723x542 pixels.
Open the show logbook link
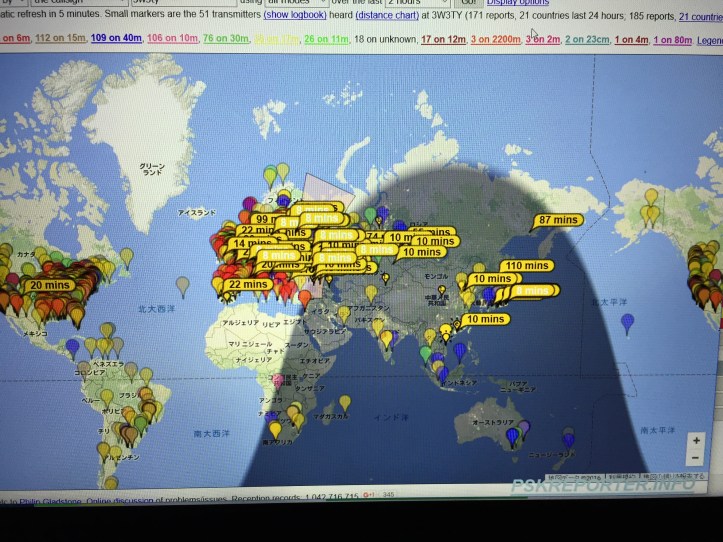click(293, 17)
